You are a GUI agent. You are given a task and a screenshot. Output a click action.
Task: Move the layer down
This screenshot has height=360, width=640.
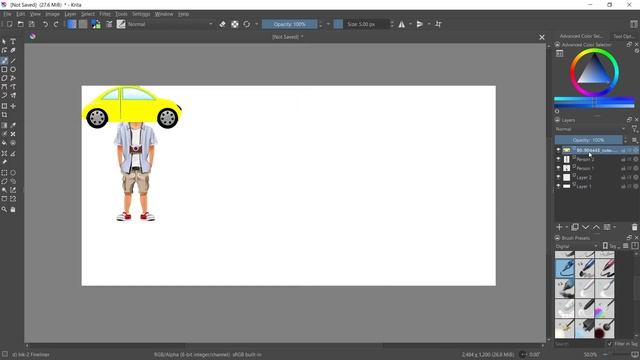[586, 227]
